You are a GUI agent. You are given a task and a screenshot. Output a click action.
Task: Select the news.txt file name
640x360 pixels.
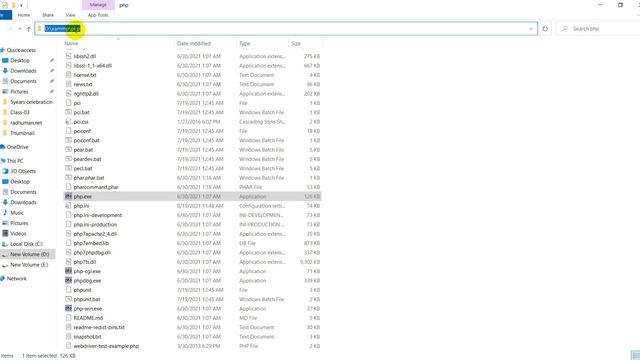[83, 84]
